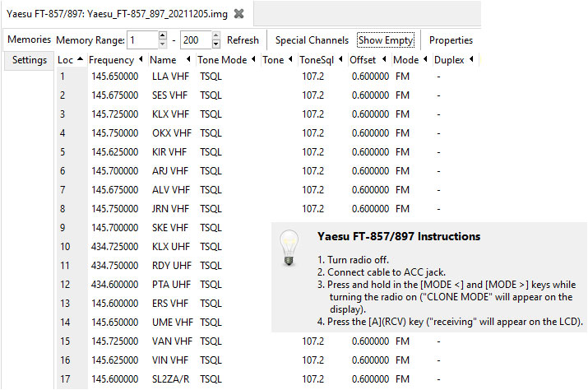588x390 pixels.
Task: Click the end memory range input field
Action: click(196, 40)
